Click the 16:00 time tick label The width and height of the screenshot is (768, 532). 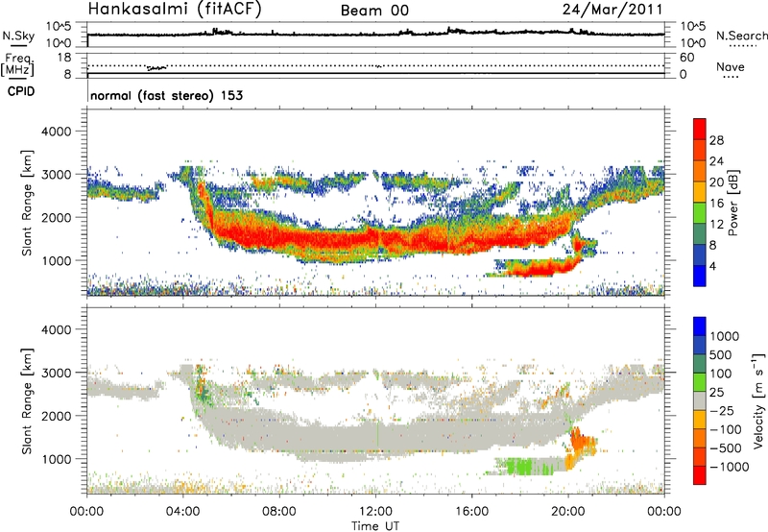(471, 512)
